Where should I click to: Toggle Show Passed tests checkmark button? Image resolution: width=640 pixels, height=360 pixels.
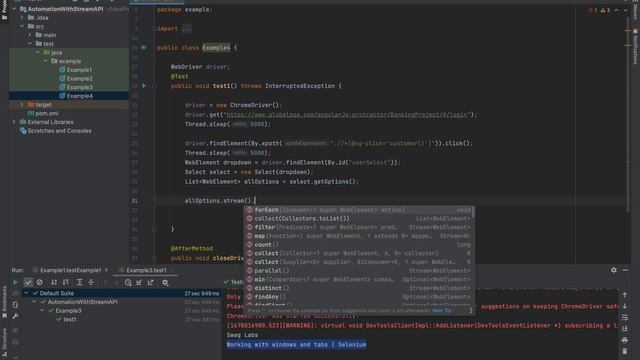click(x=28, y=282)
